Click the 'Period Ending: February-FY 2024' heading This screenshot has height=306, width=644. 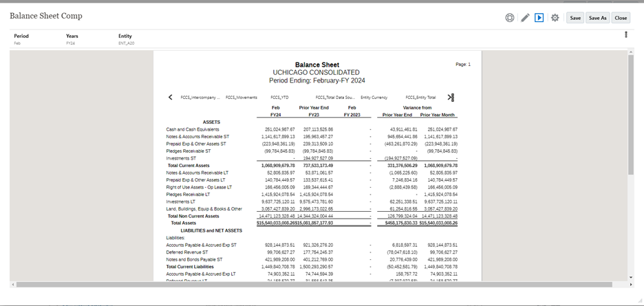(x=316, y=80)
